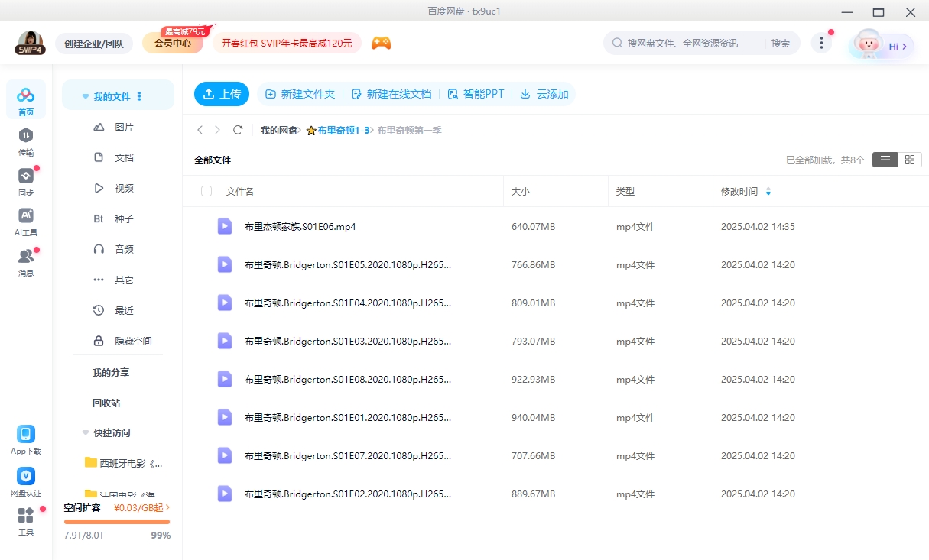929x560 pixels.
Task: Collapse the 快捷访问 section
Action: point(85,432)
